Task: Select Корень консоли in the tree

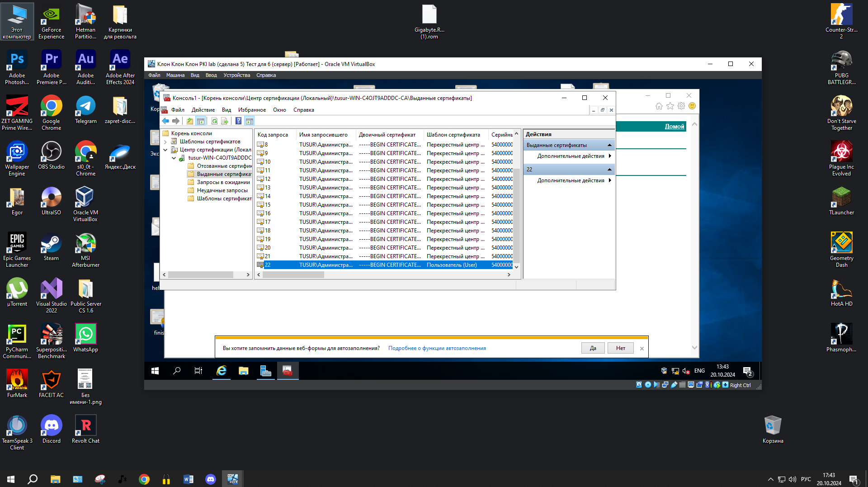Action: pos(192,133)
